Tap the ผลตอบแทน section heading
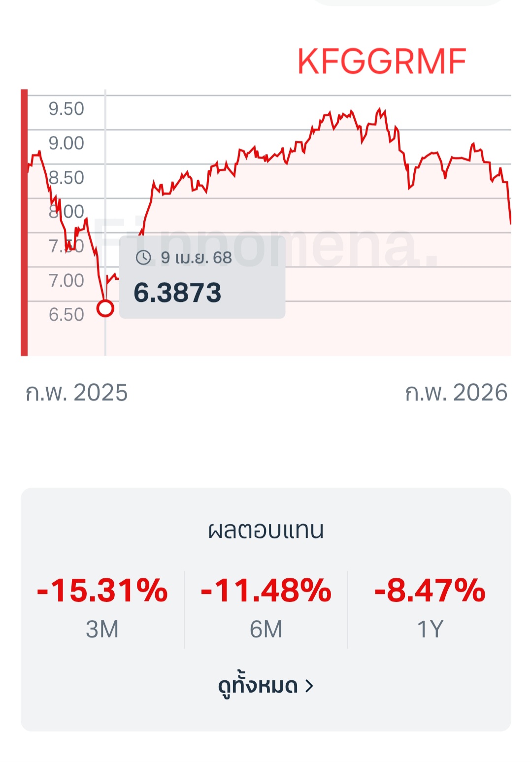The width and height of the screenshot is (532, 762). 266,530
